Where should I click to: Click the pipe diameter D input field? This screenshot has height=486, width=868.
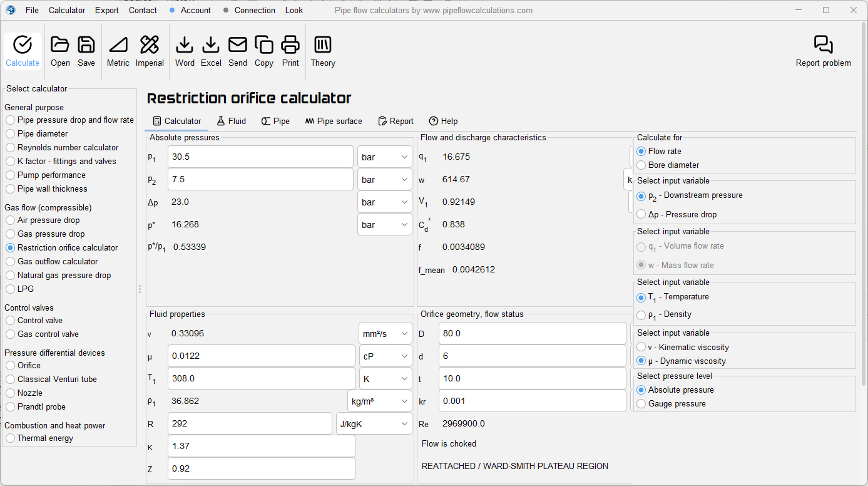pos(533,334)
